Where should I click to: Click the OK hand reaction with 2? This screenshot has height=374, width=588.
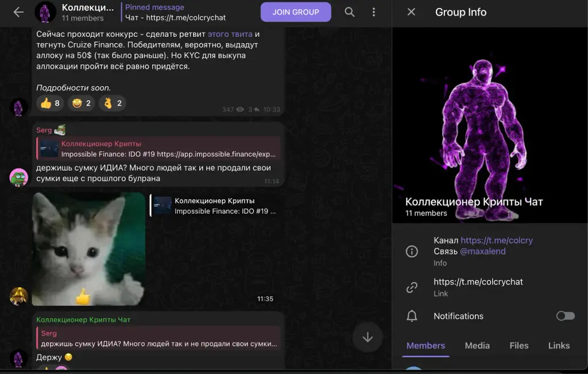tap(113, 103)
